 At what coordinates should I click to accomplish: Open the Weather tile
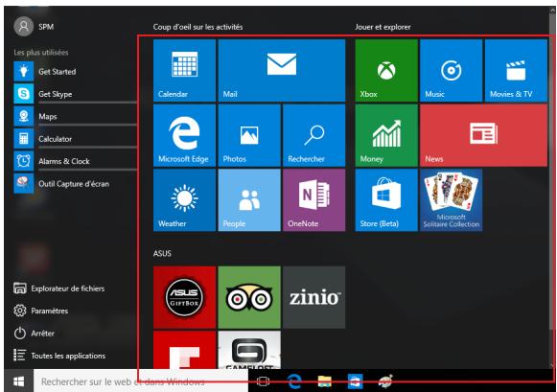(x=184, y=200)
